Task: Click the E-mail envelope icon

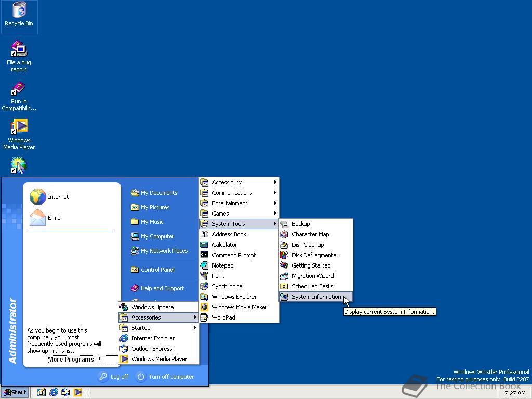Action: (37, 218)
